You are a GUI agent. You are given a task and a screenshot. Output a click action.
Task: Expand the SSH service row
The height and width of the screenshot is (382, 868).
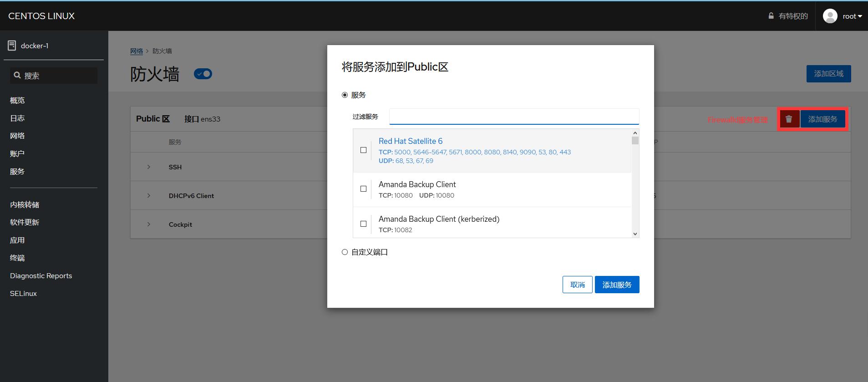tap(149, 167)
